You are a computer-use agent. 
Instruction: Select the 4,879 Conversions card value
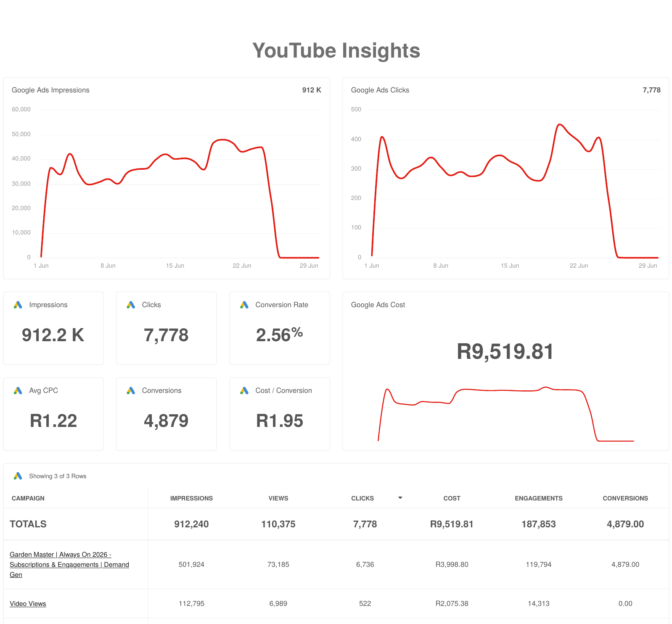pos(166,421)
